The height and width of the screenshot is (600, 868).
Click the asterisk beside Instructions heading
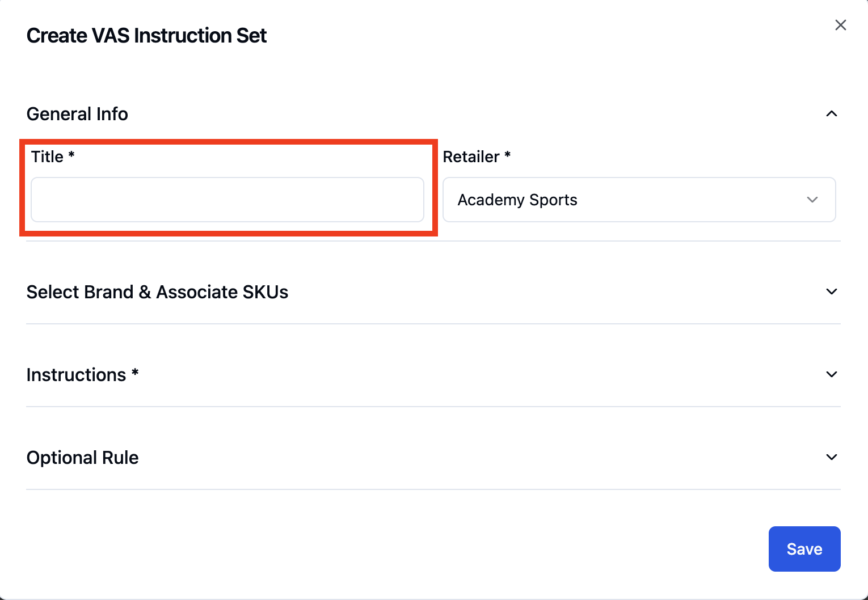point(135,372)
